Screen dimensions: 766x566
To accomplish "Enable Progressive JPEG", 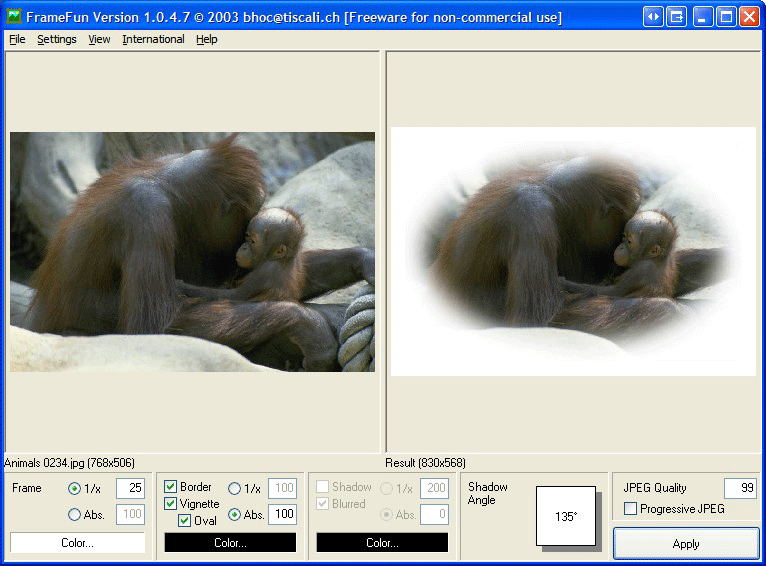I will 630,509.
